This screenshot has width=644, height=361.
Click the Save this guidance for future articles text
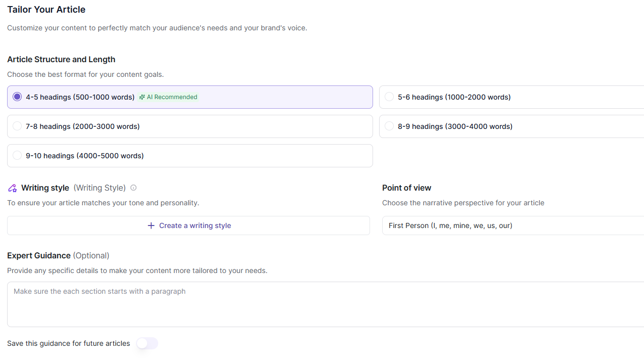(68, 343)
